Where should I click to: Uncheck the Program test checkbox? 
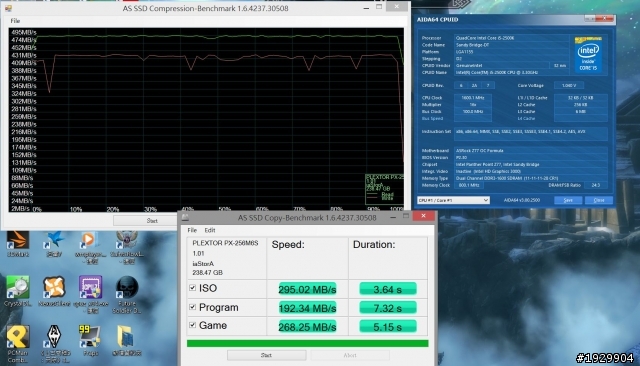193,306
